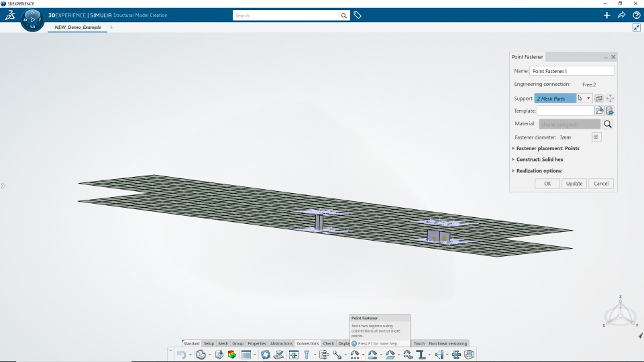
Task: Select the ball-and-rod connector toolbar icon
Action: point(337,355)
